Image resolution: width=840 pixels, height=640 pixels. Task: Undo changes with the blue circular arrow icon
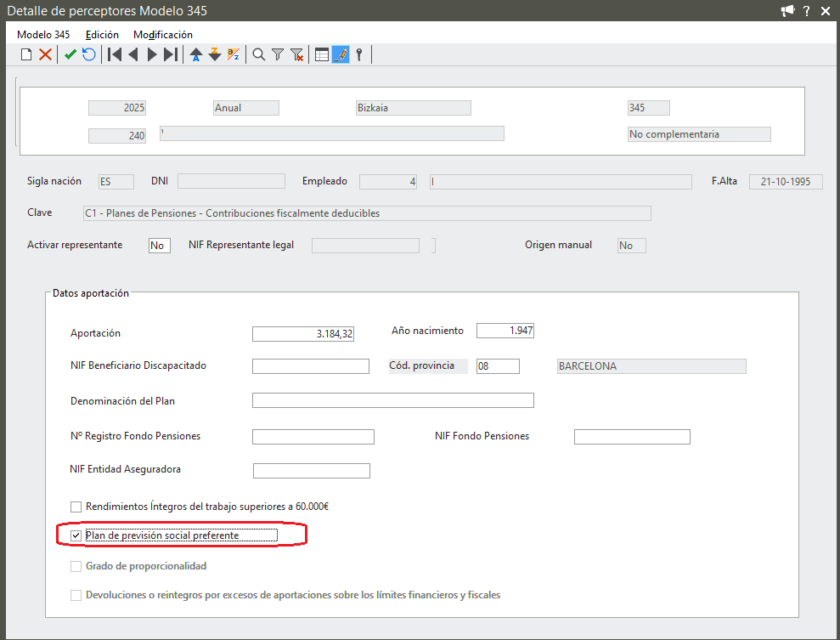[x=88, y=55]
